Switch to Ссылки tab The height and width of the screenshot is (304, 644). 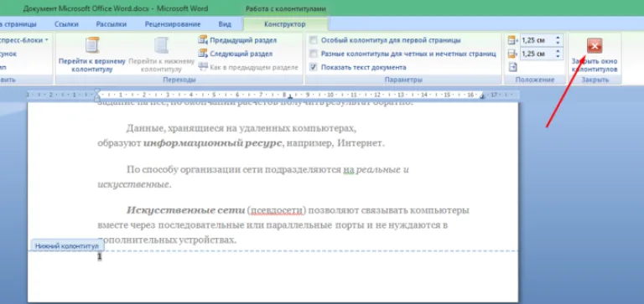point(66,24)
